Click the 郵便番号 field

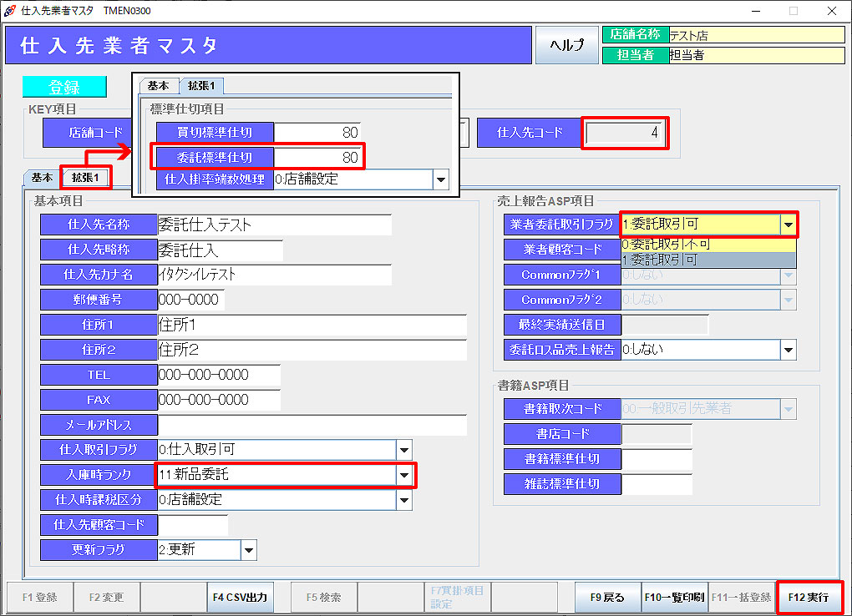[x=190, y=300]
